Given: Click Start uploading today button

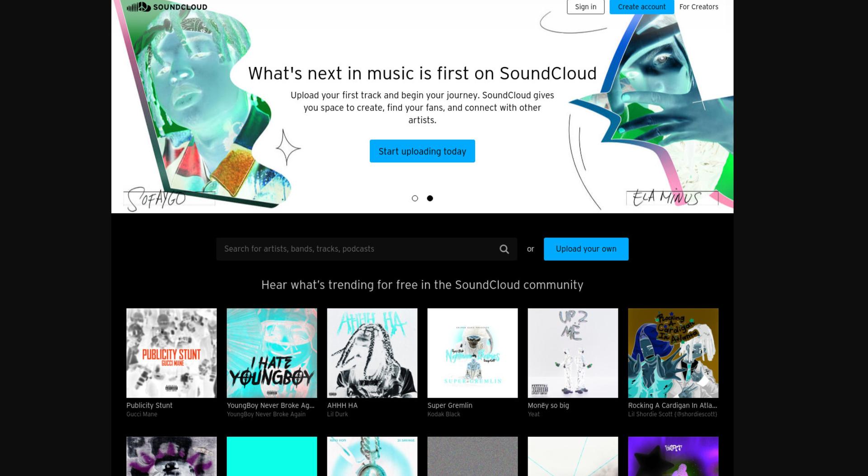Looking at the screenshot, I should point(422,151).
